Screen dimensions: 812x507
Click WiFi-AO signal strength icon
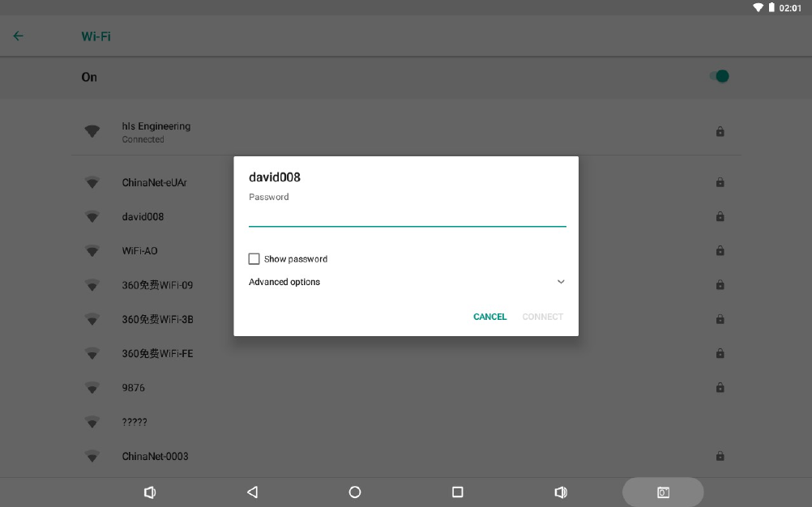click(x=92, y=251)
